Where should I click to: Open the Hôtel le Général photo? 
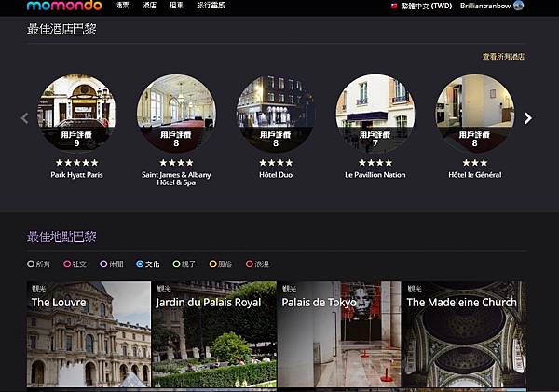coord(474,113)
